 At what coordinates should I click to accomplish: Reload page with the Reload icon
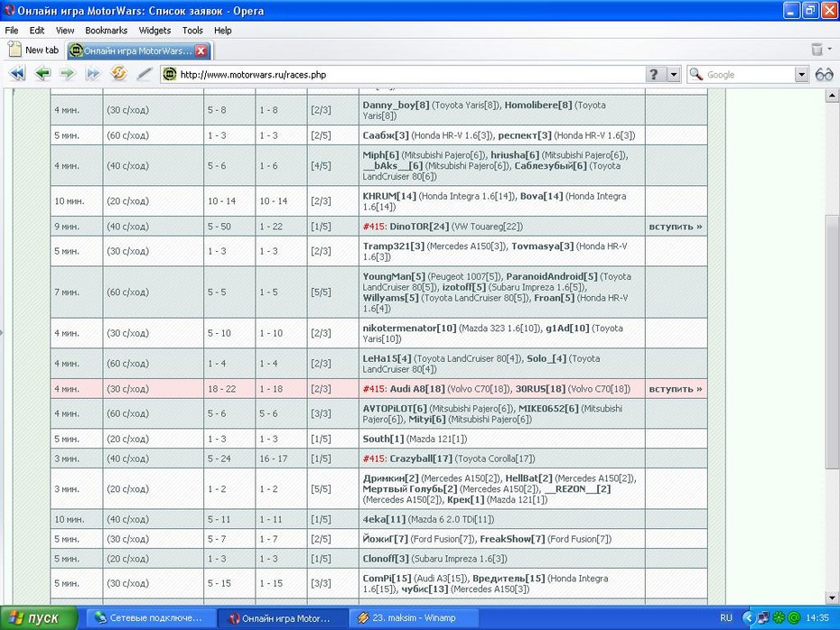click(118, 73)
